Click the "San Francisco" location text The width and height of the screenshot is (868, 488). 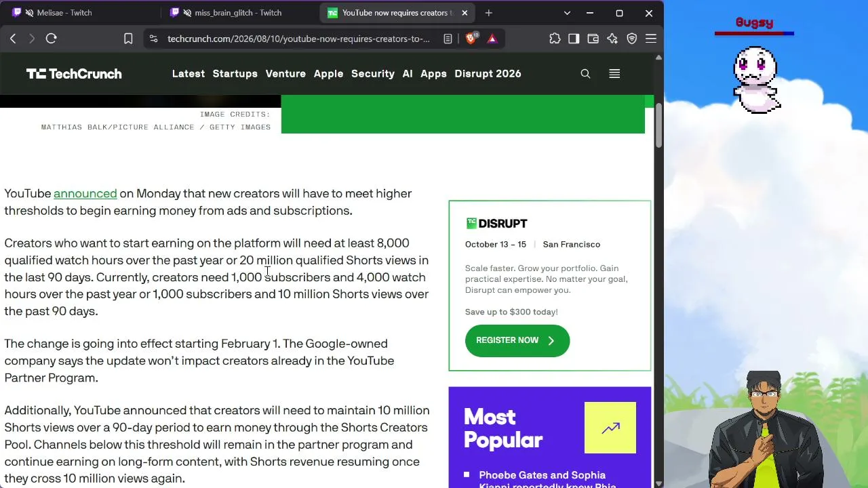click(x=572, y=245)
